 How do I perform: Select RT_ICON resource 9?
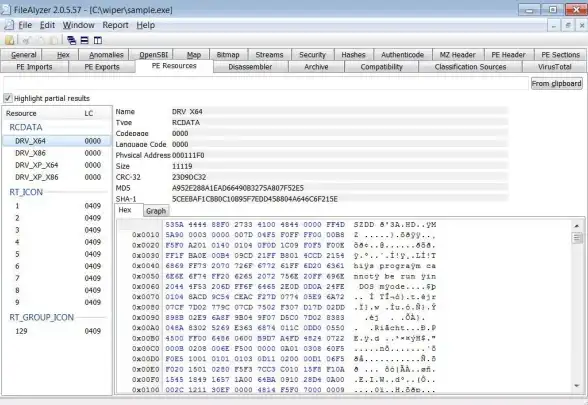[57, 302]
